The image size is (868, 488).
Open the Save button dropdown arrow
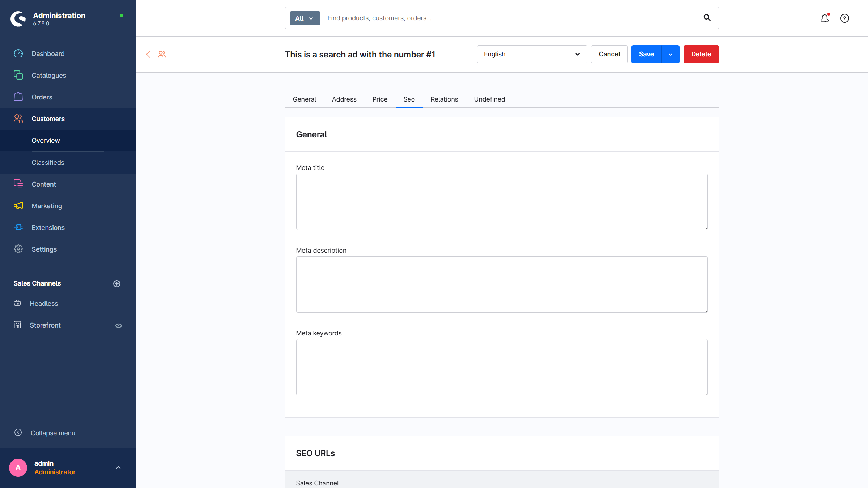(x=671, y=54)
